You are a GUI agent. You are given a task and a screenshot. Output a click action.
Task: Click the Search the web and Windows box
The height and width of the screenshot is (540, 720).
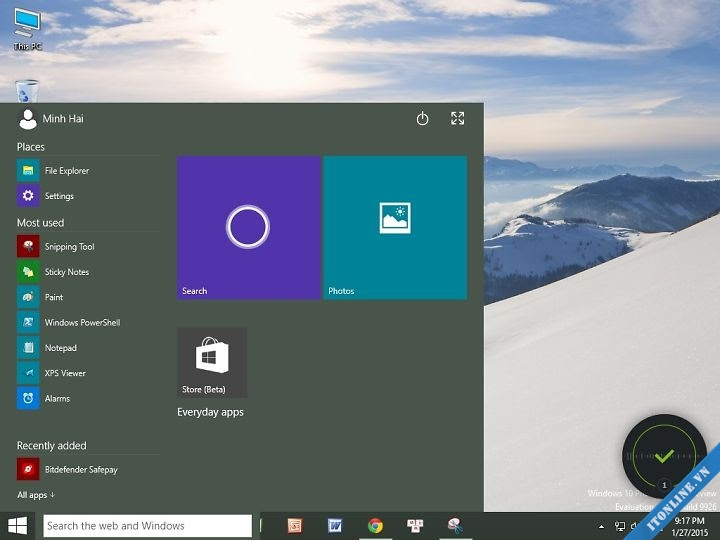(147, 526)
